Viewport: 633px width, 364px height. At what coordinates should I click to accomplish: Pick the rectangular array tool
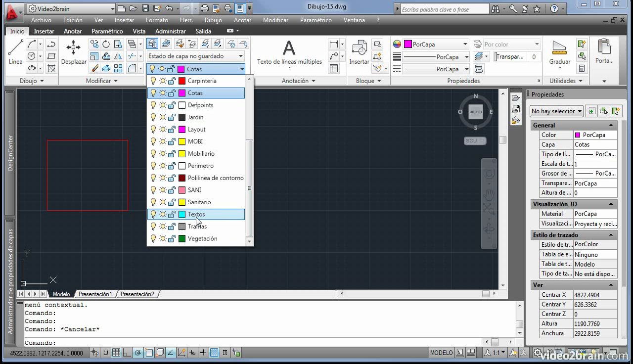point(118,68)
